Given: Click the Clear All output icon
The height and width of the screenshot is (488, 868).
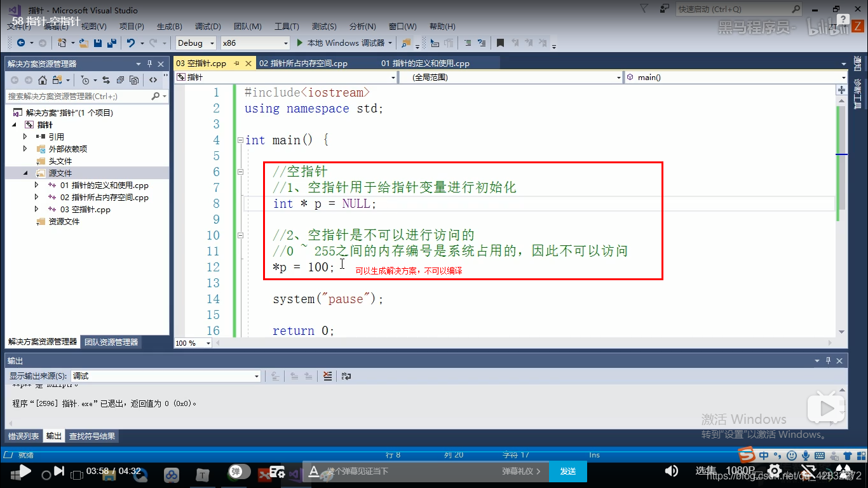Looking at the screenshot, I should [327, 376].
